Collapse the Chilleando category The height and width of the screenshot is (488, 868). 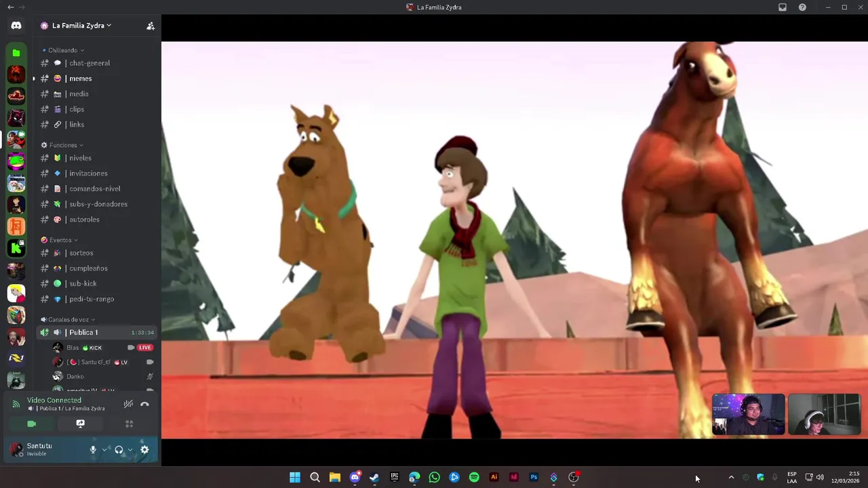[63, 50]
